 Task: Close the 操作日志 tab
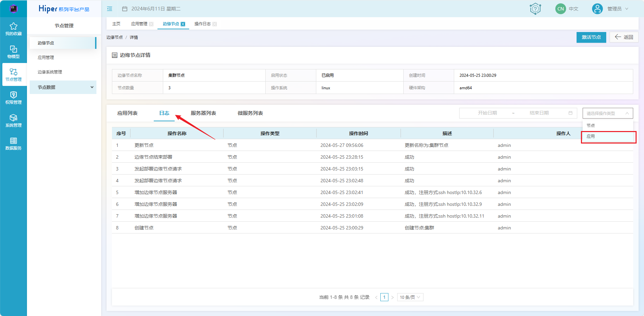pyautogui.click(x=215, y=24)
